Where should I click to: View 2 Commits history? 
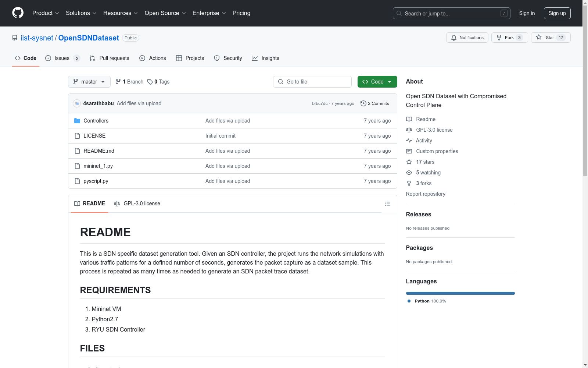(375, 103)
